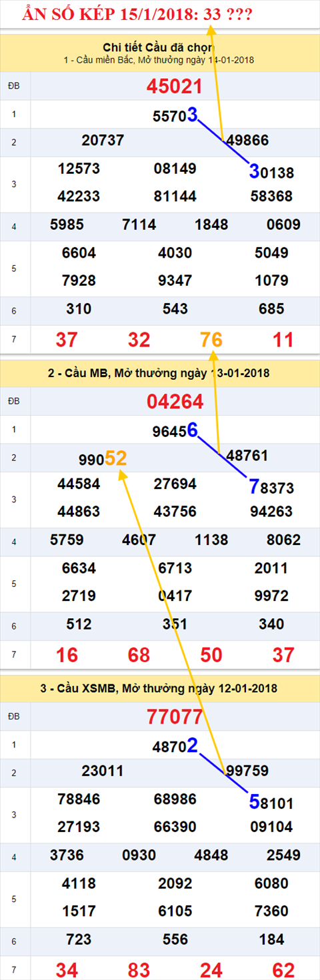
Task: Select third prize number 66390
Action: (x=175, y=827)
